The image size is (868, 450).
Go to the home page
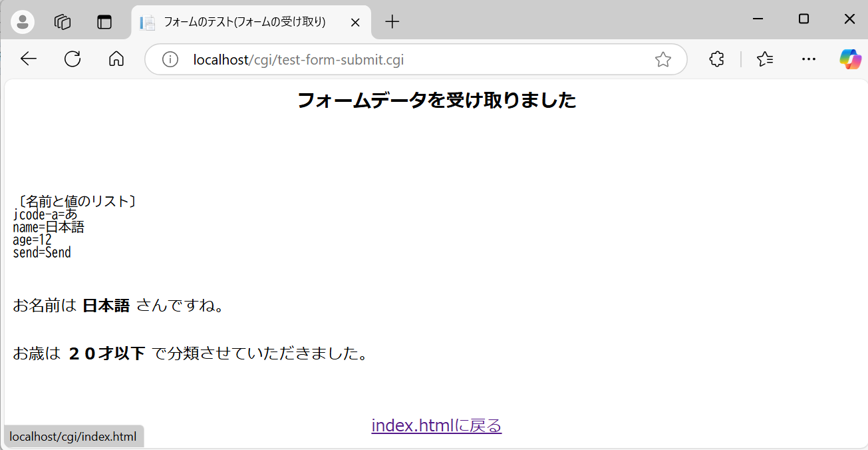click(x=116, y=59)
